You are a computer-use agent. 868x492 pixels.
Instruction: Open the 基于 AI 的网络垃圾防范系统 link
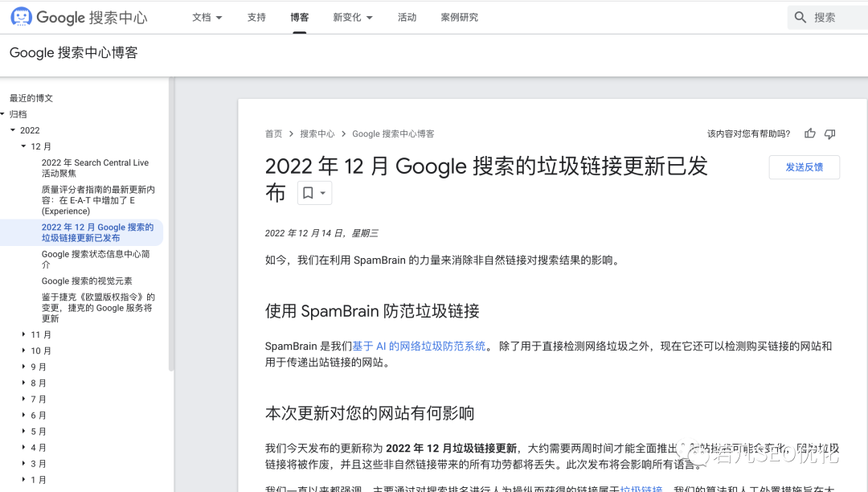pyautogui.click(x=419, y=346)
